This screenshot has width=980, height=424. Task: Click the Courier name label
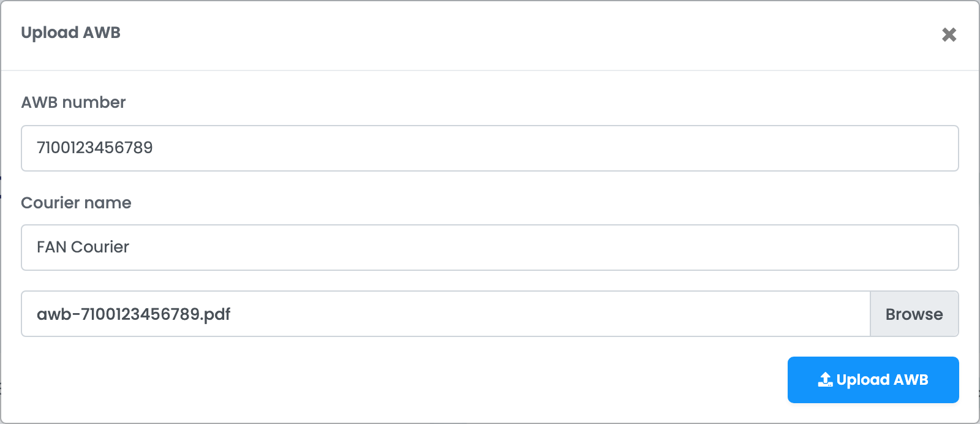coord(76,203)
